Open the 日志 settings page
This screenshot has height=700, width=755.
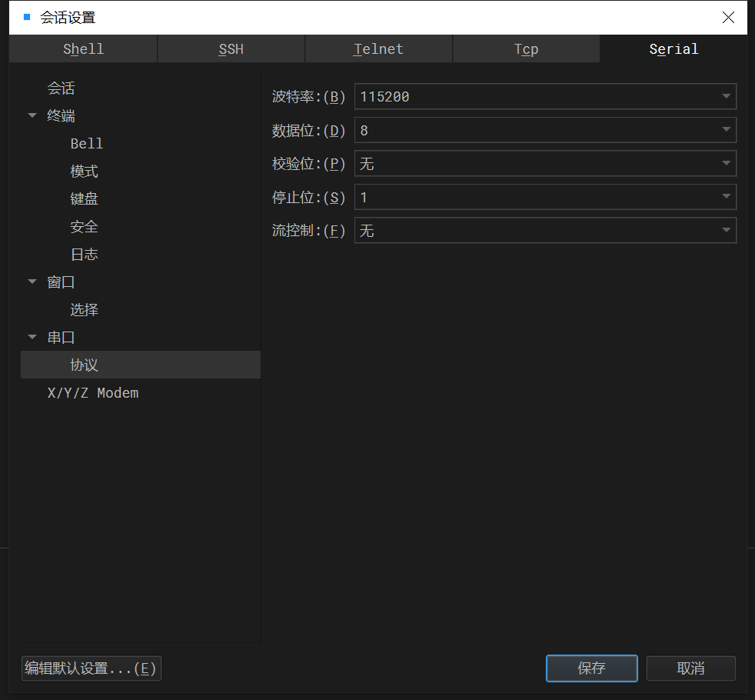pos(85,254)
